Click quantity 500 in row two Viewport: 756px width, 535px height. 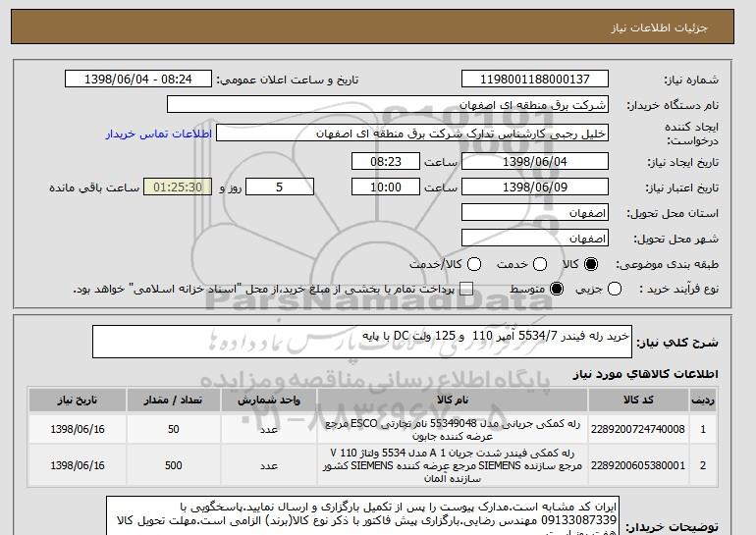tap(174, 465)
